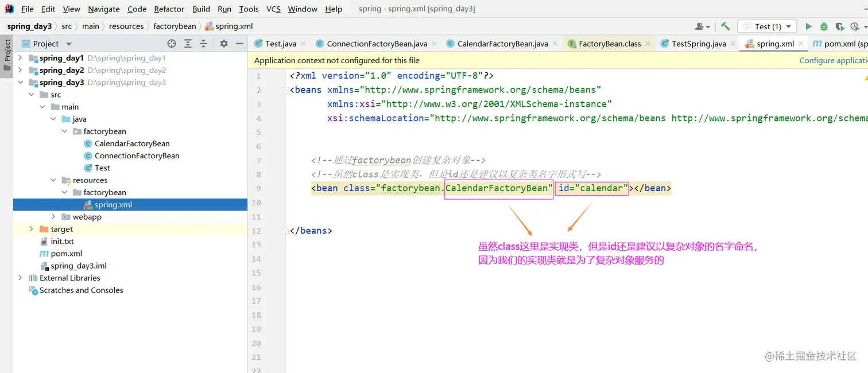868x373 pixels.
Task: Open Project panel settings gear
Action: click(x=224, y=44)
